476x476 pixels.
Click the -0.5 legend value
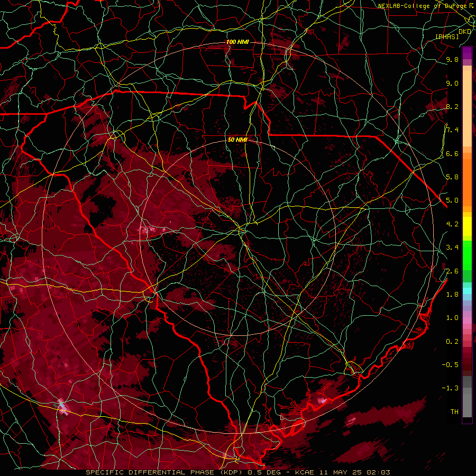pos(450,365)
